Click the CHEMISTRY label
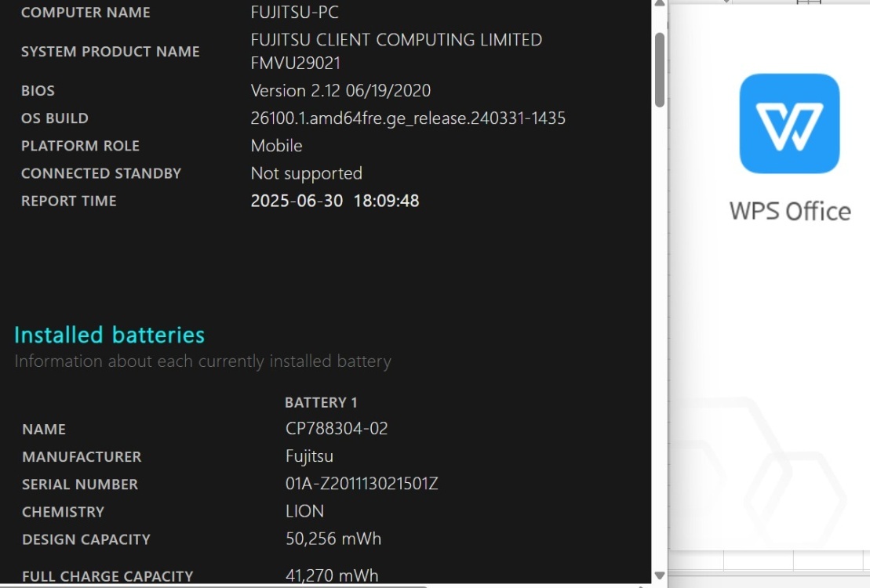The image size is (870, 588). click(x=64, y=512)
